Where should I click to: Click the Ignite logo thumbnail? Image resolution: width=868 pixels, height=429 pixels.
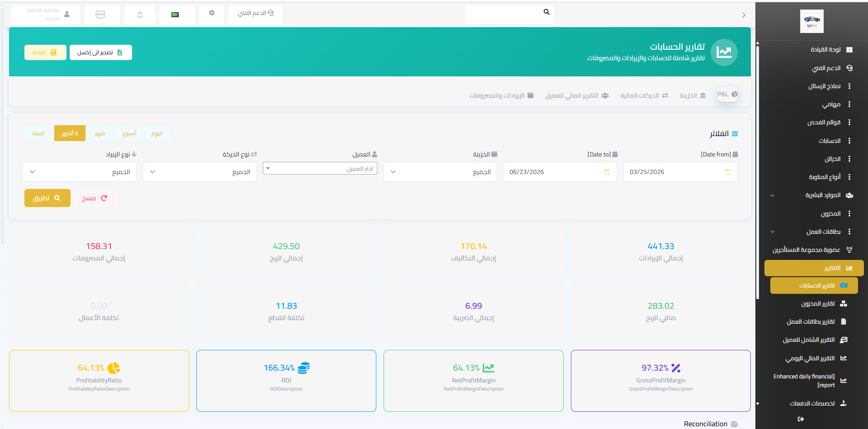coord(812,21)
